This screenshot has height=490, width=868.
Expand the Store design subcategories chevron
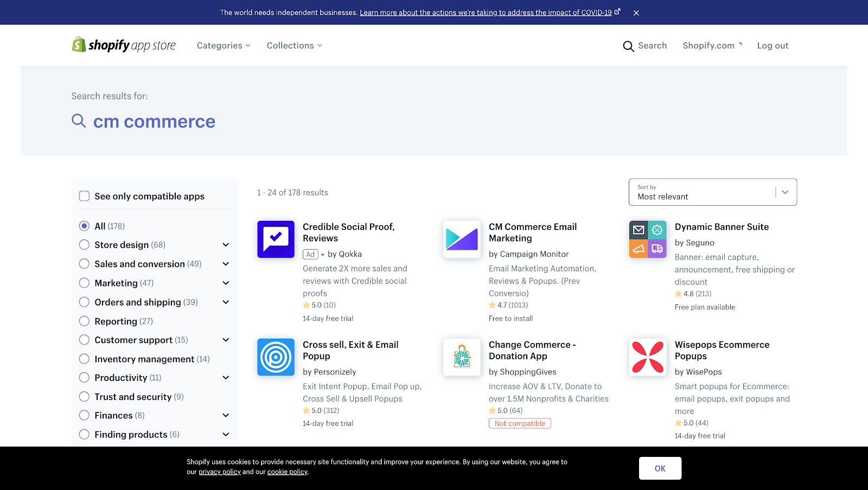point(226,245)
